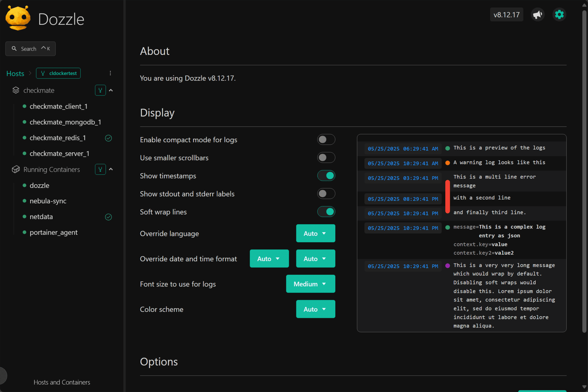
Task: Turn off Soft wrap lines
Action: pos(326,212)
